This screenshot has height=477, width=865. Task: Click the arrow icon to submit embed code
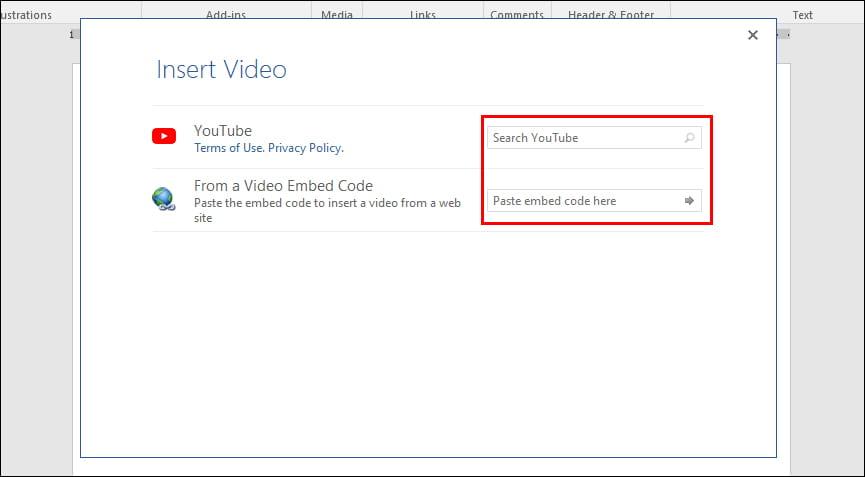pos(689,201)
